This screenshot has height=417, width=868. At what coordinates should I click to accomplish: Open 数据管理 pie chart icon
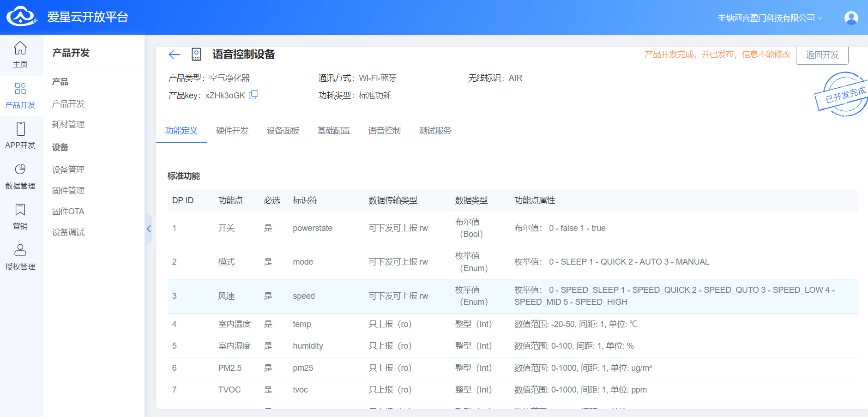[x=20, y=169]
